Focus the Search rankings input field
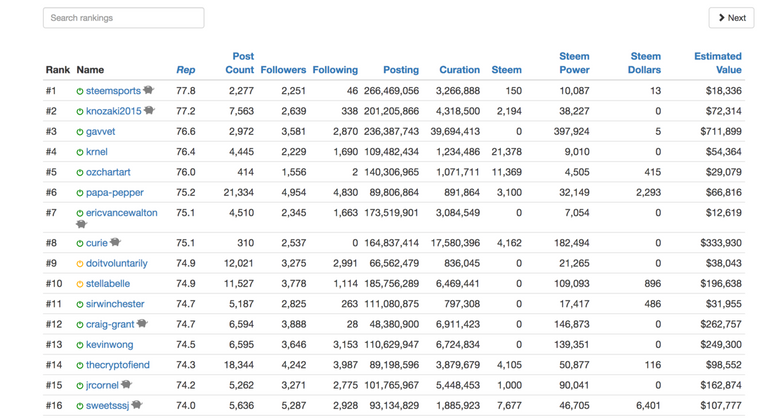This screenshot has width=768, height=418. (x=123, y=18)
